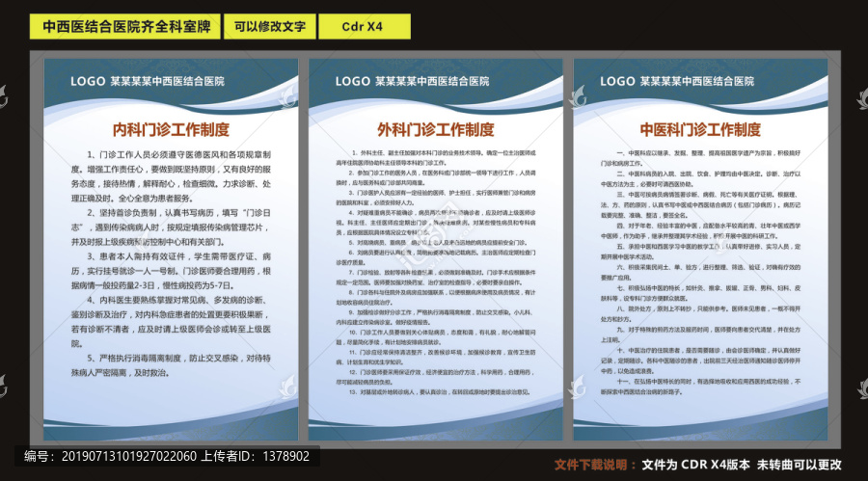Click the yellow label 可以修改文字

pos(270,27)
